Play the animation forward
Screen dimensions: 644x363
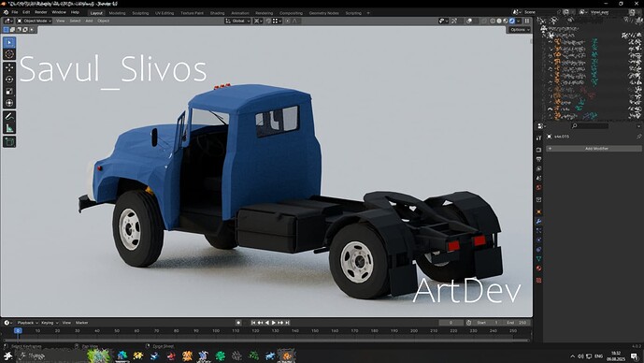[274, 323]
